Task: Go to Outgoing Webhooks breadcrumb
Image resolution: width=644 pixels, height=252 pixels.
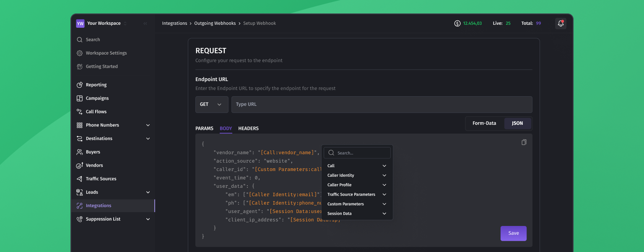Action: point(215,24)
